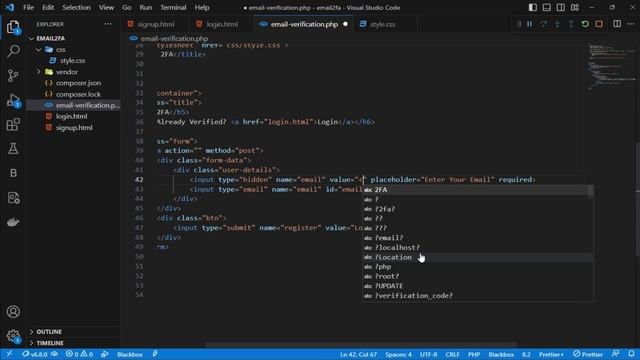Stop the debug session
This screenshot has height=360, width=640.
[599, 24]
